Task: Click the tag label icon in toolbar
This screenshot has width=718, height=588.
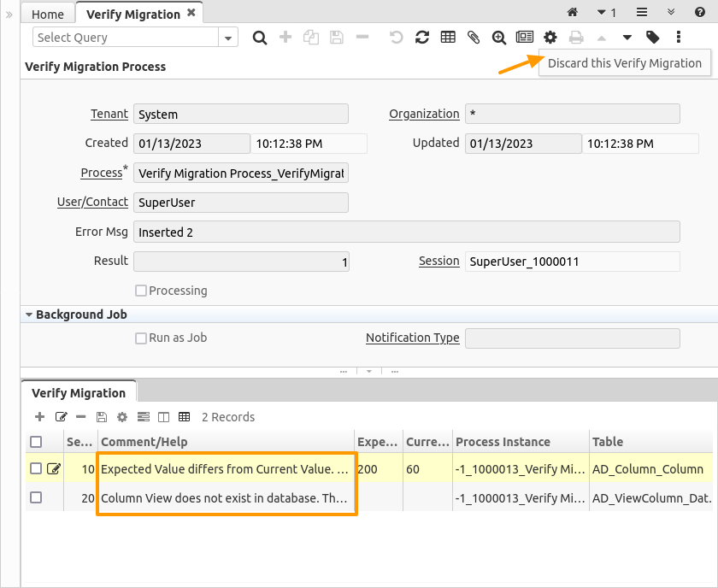Action: coord(653,38)
